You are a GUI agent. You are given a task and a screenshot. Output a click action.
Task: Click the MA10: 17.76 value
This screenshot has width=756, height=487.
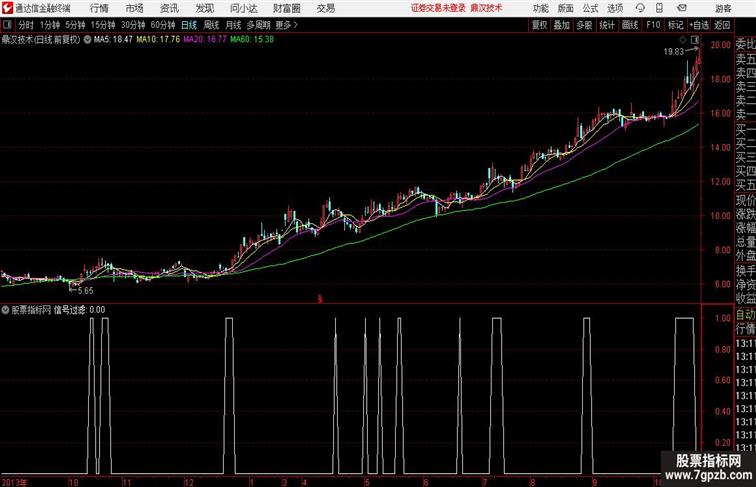158,40
